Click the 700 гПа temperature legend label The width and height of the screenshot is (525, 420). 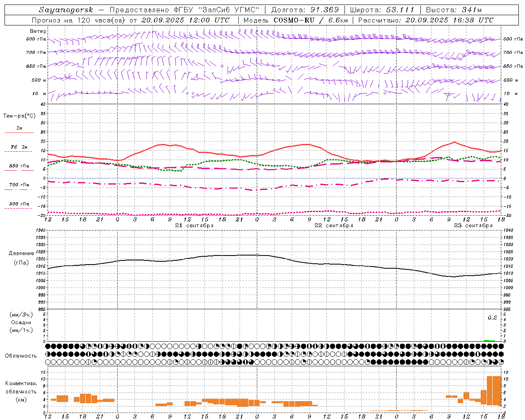point(19,185)
